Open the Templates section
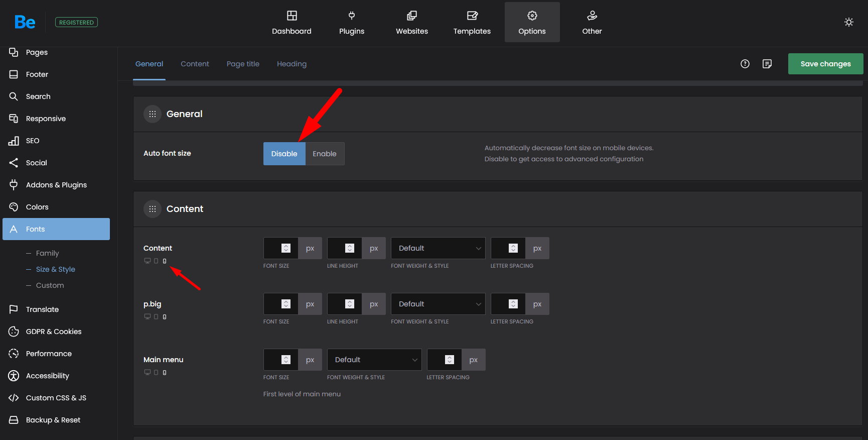The width and height of the screenshot is (868, 440). click(472, 23)
